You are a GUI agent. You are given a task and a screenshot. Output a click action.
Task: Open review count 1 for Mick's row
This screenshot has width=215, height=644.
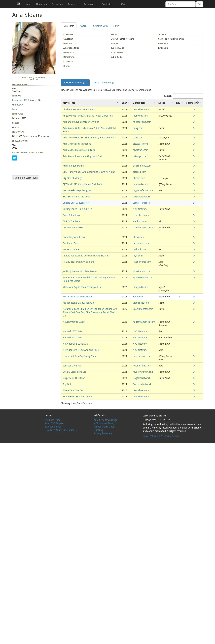coord(180,297)
